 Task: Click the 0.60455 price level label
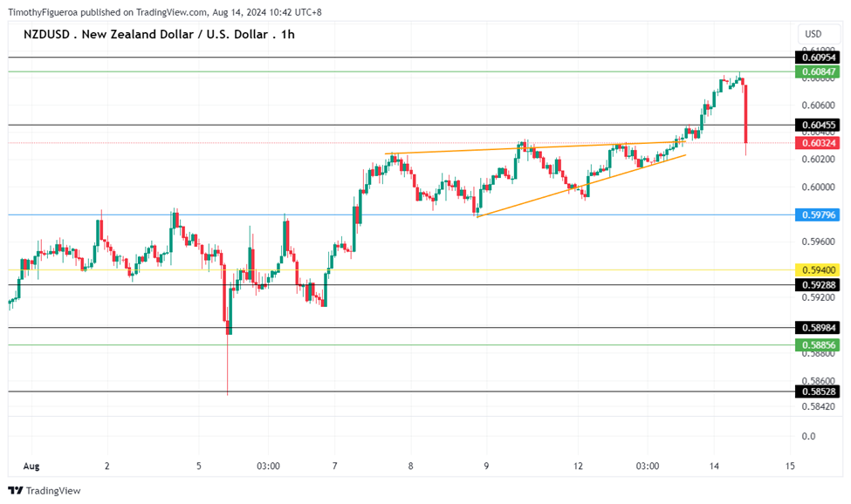[817, 126]
